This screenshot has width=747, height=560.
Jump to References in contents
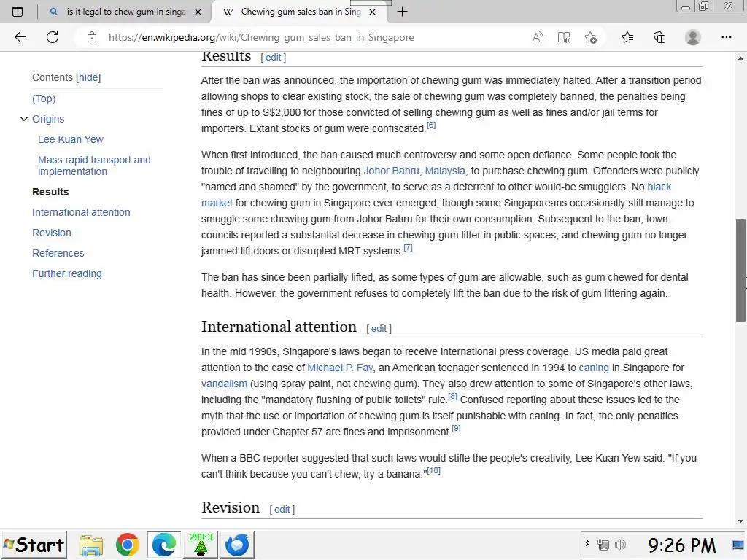click(58, 253)
